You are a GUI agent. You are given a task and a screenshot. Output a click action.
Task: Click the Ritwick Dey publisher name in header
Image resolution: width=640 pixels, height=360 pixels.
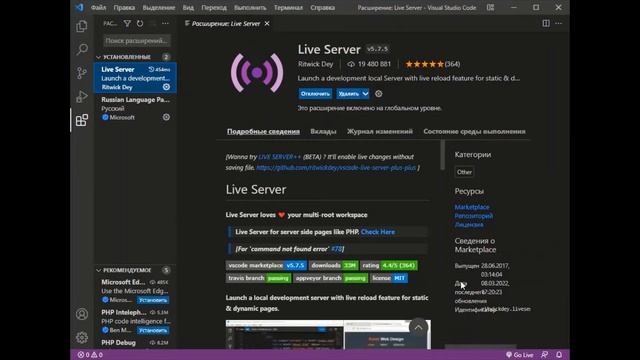click(x=316, y=64)
